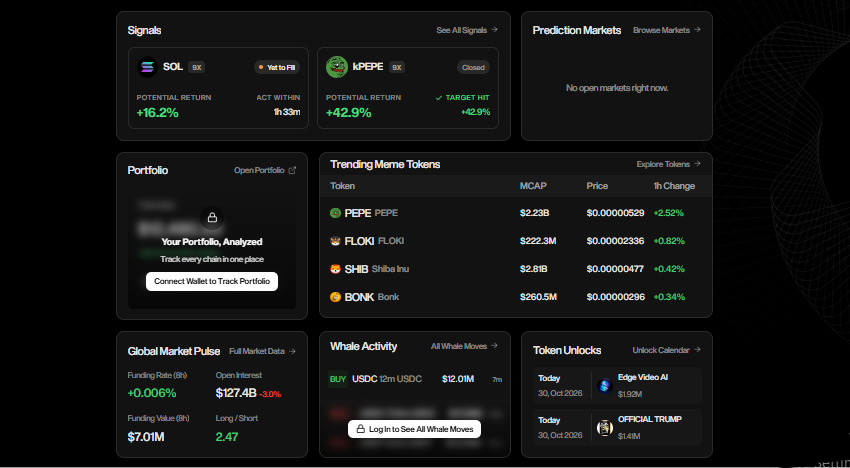Click the Yet to Fill status badge
Viewport: 850px width, 468px height.
tap(277, 67)
